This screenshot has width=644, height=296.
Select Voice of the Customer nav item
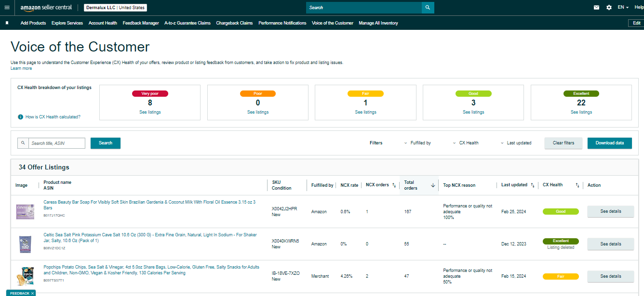click(x=333, y=23)
